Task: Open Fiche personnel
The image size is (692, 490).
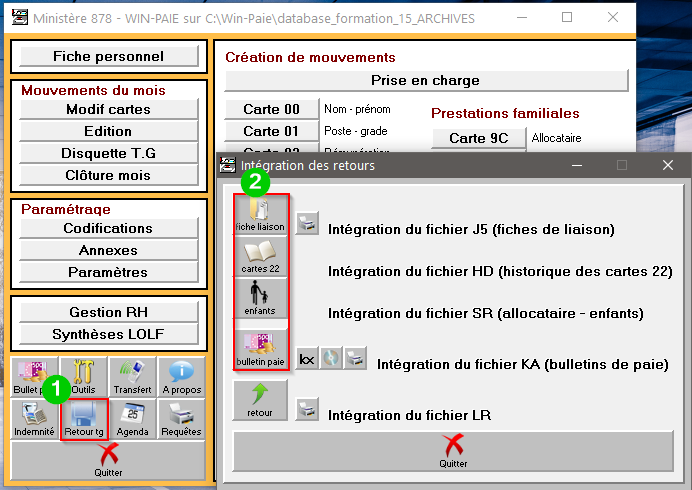Action: pyautogui.click(x=108, y=57)
